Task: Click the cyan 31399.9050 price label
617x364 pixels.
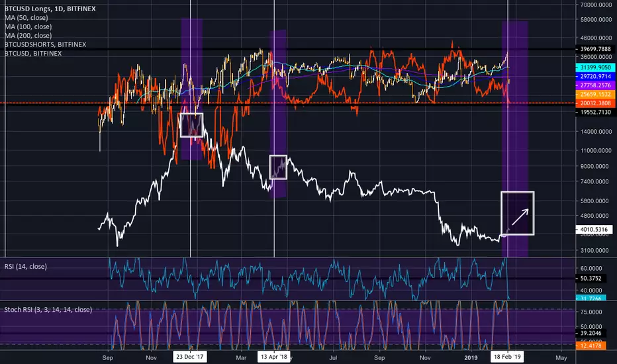Action: click(595, 68)
